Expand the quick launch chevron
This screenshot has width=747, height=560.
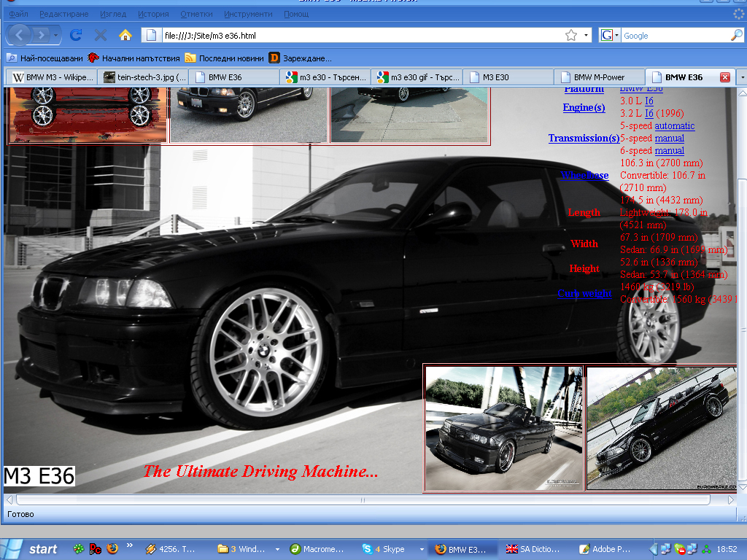pos(130,545)
